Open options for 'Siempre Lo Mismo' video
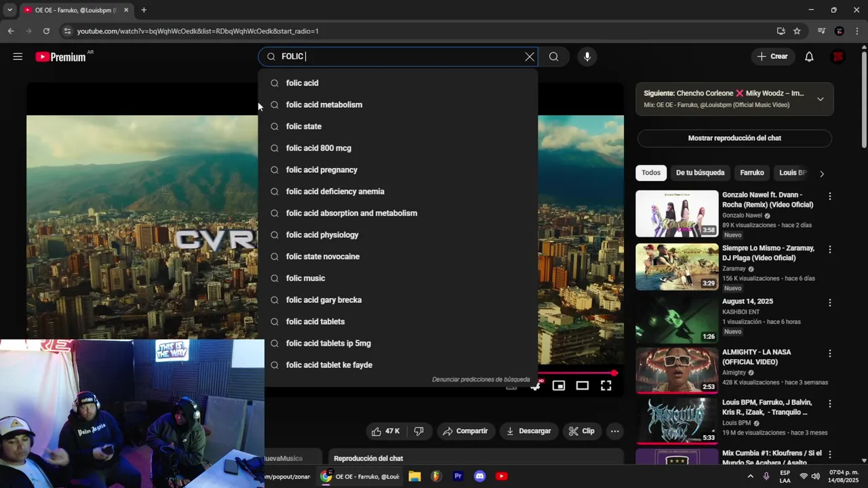Image resolution: width=868 pixels, height=488 pixels. coord(829,249)
